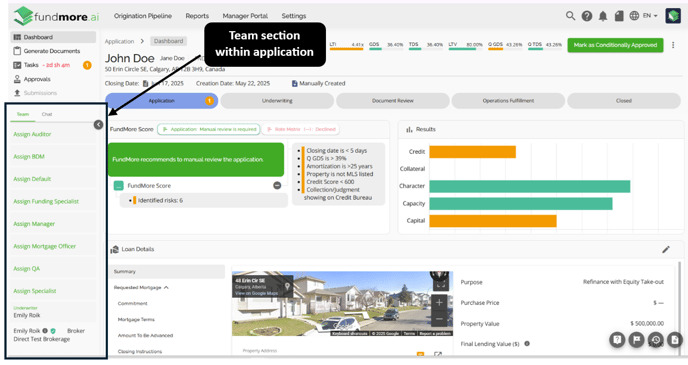Open the help question mark icon in header

pyautogui.click(x=587, y=16)
